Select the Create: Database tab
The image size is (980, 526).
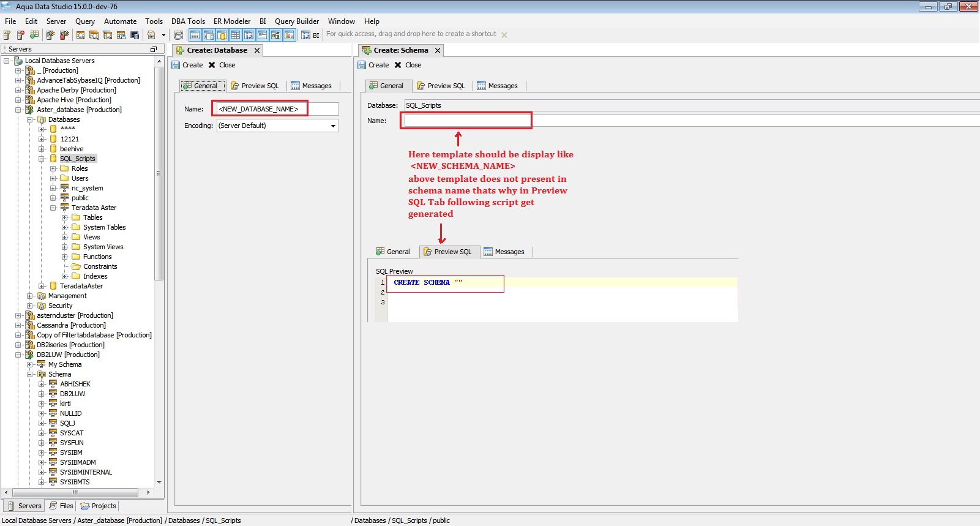[x=217, y=50]
